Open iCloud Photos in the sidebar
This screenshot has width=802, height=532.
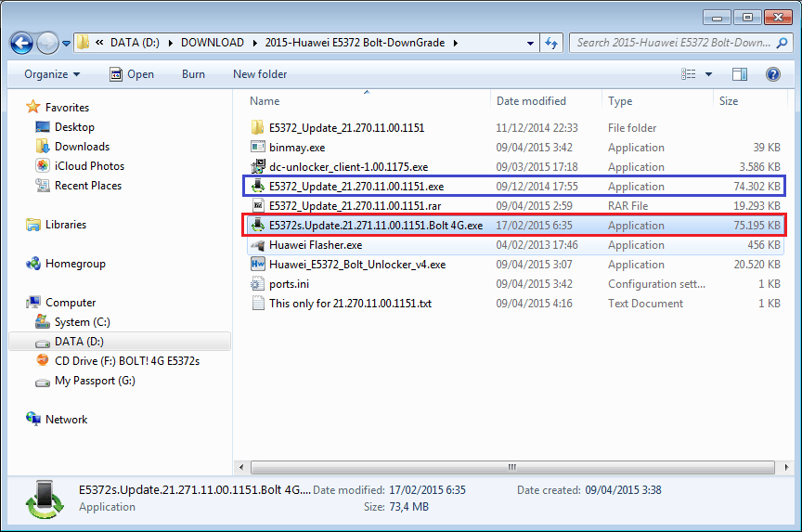[89, 166]
